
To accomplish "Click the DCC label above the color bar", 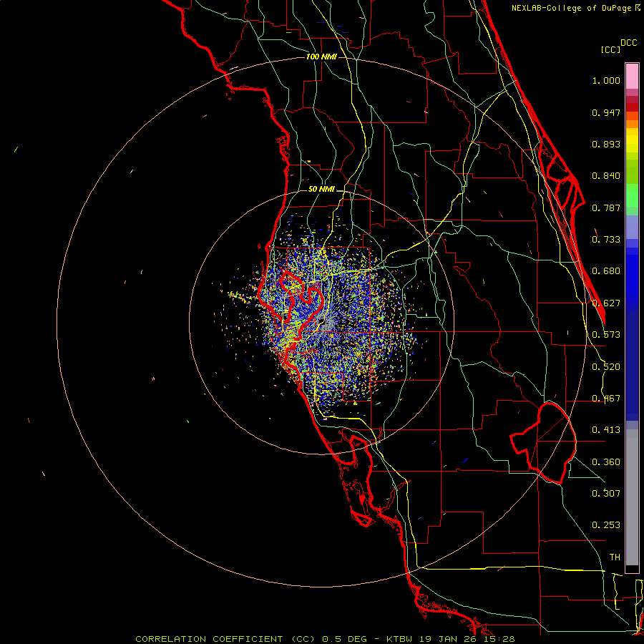I will pyautogui.click(x=628, y=43).
